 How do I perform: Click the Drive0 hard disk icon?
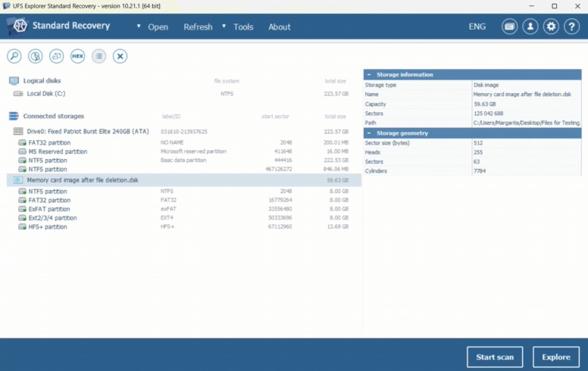18,131
